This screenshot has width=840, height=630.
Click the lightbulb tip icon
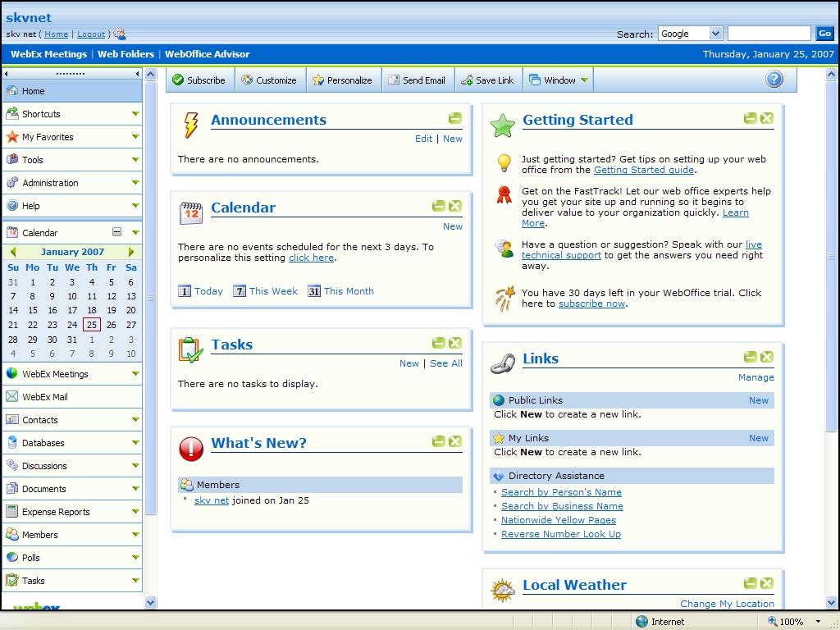pyautogui.click(x=504, y=163)
